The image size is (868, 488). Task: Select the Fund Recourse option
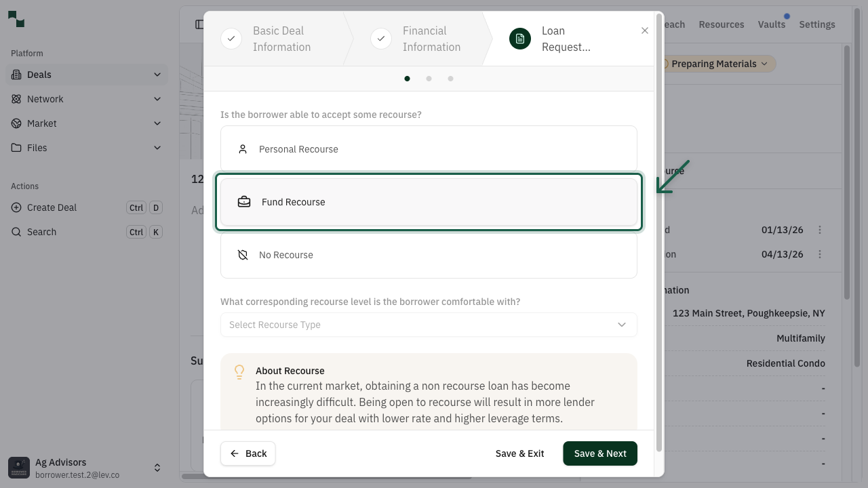point(429,202)
